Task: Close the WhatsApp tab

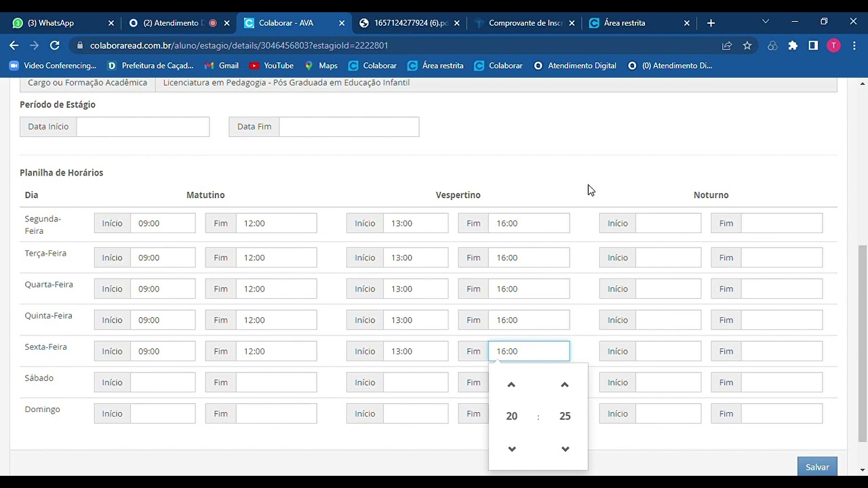Action: point(111,23)
